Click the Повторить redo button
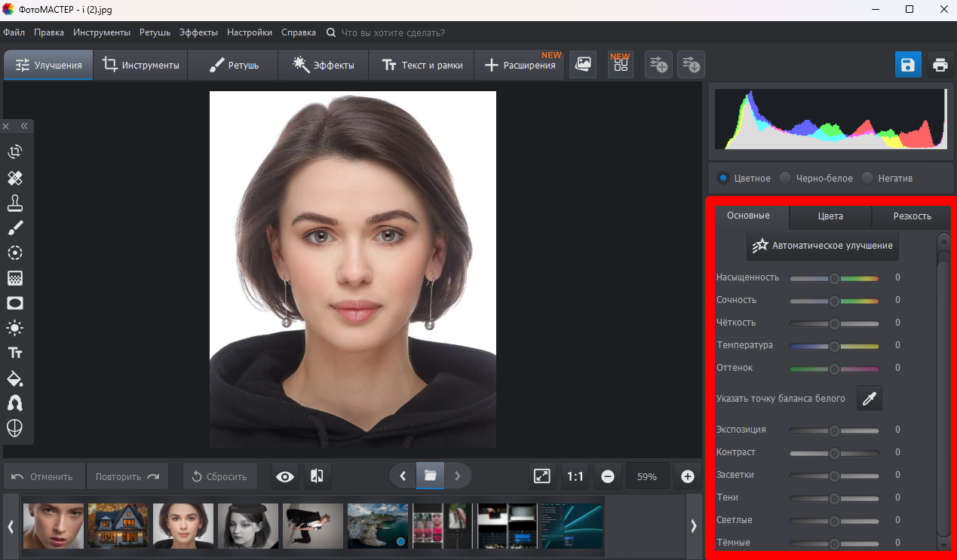Image resolution: width=957 pixels, height=560 pixels. (x=127, y=476)
